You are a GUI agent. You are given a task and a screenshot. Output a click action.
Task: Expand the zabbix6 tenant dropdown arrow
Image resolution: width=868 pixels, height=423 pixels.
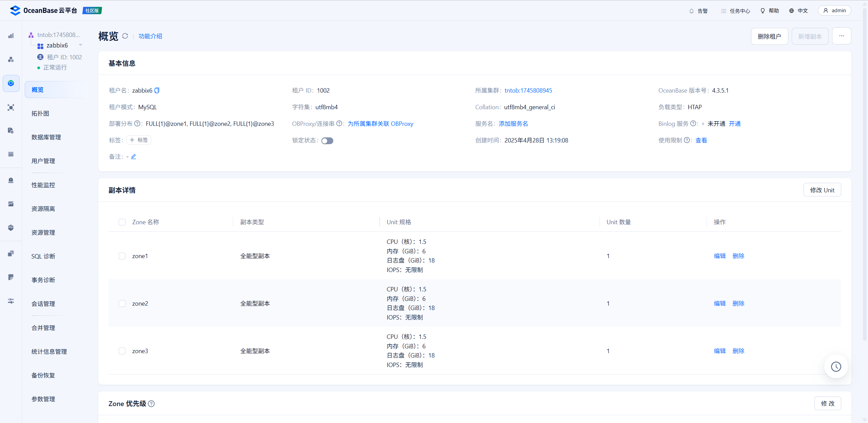[81, 45]
